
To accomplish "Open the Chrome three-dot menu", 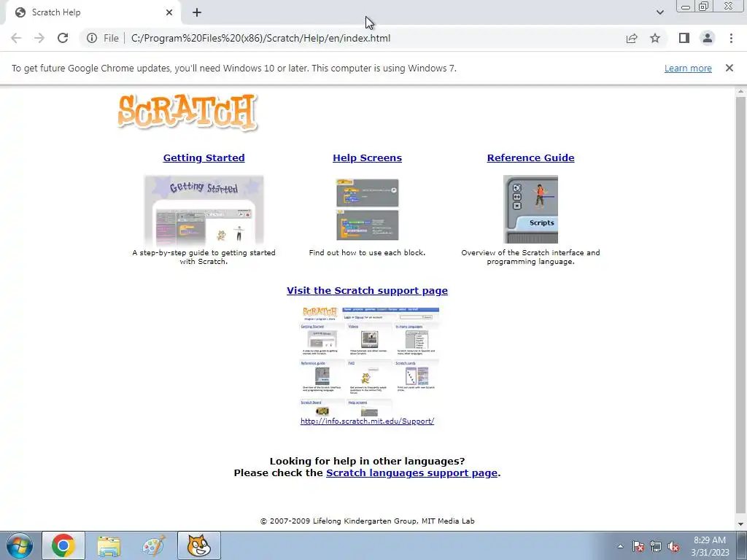I will (731, 38).
